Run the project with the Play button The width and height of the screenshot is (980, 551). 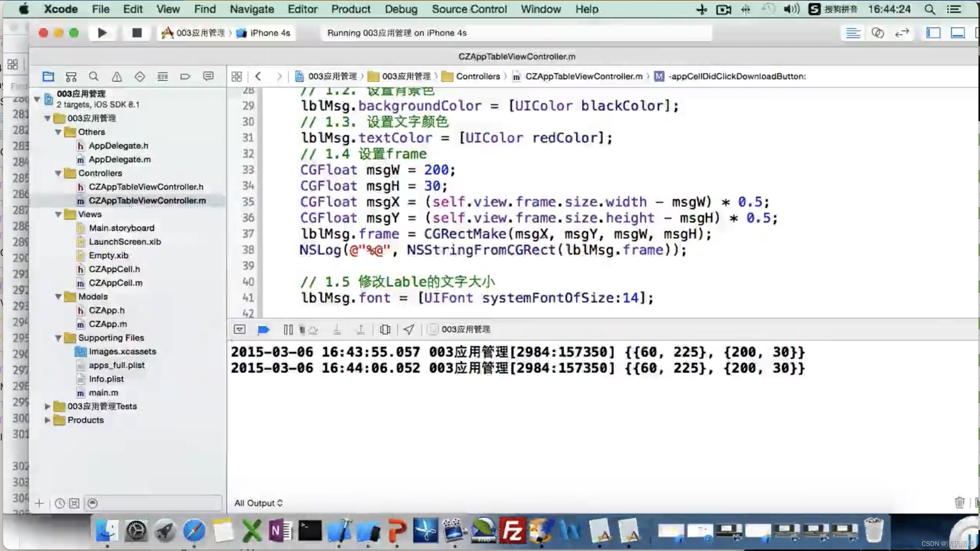[102, 33]
